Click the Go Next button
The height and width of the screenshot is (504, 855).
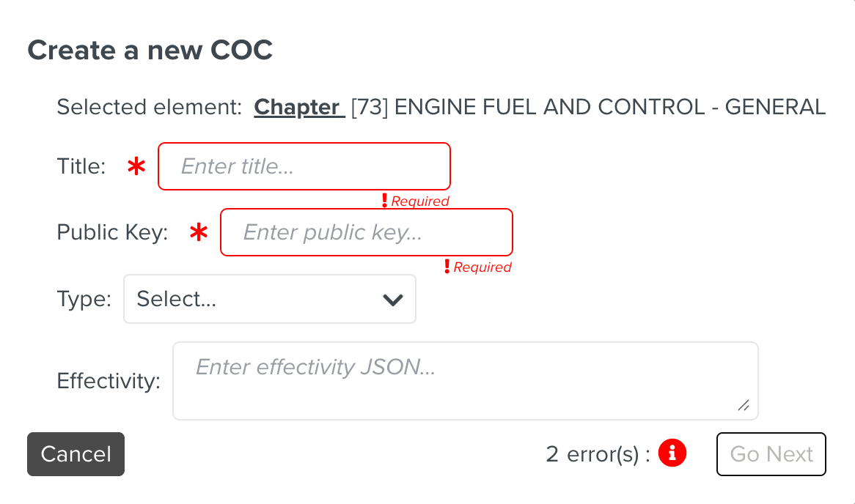click(771, 454)
